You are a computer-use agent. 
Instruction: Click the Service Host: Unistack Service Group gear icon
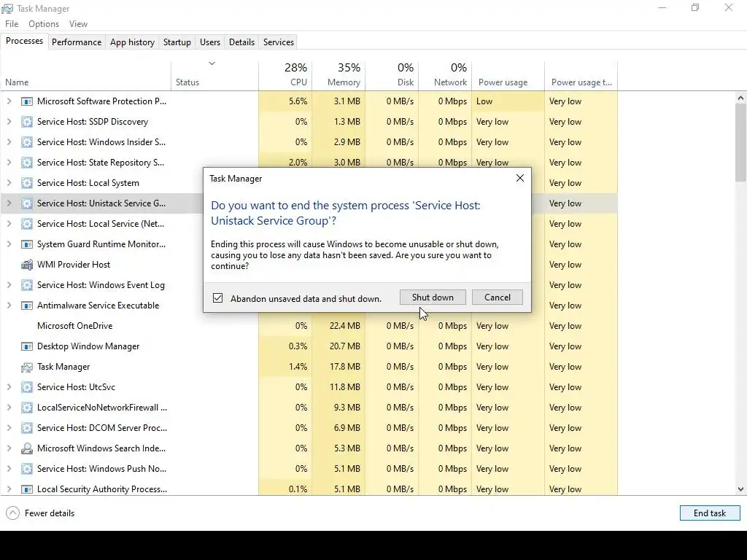(27, 204)
